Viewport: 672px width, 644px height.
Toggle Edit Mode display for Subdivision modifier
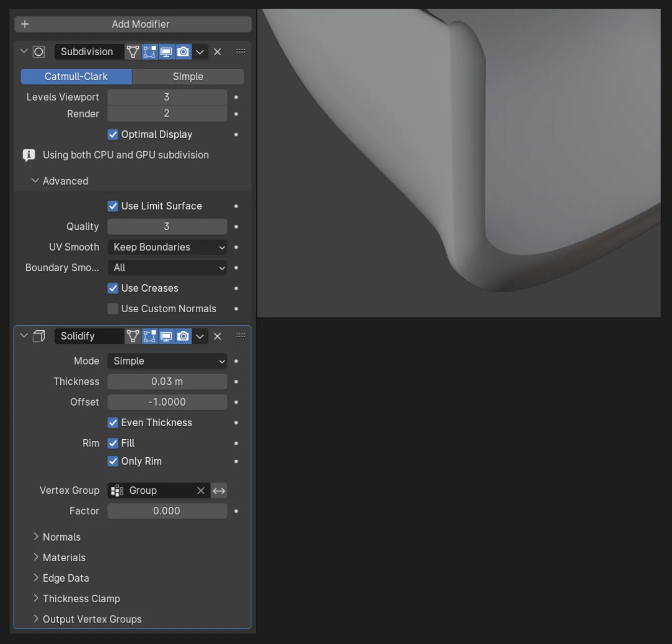point(150,52)
